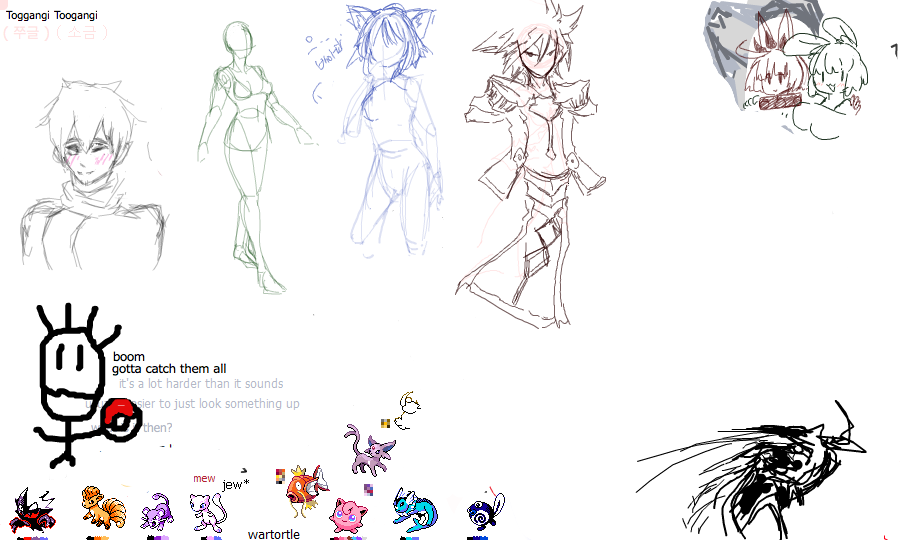Pick the yellow palette swatch beside outline sprite
900x540 pixels.
coord(385,424)
